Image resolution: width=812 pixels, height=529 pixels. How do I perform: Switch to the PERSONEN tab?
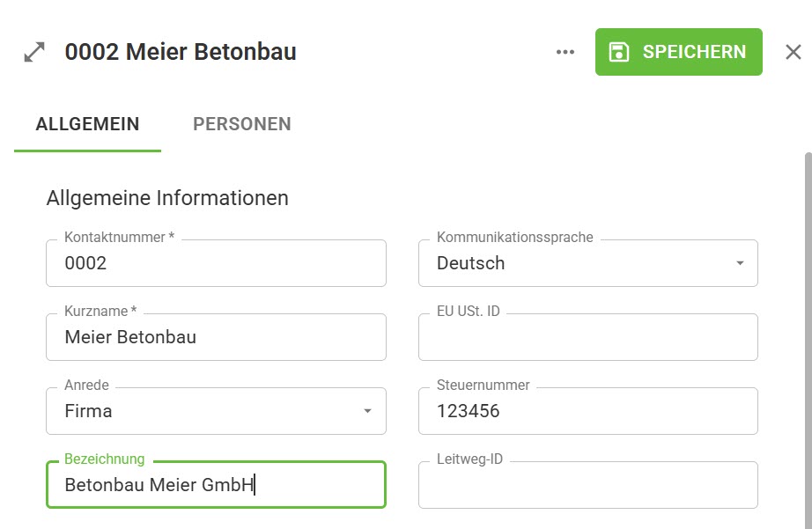coord(241,124)
